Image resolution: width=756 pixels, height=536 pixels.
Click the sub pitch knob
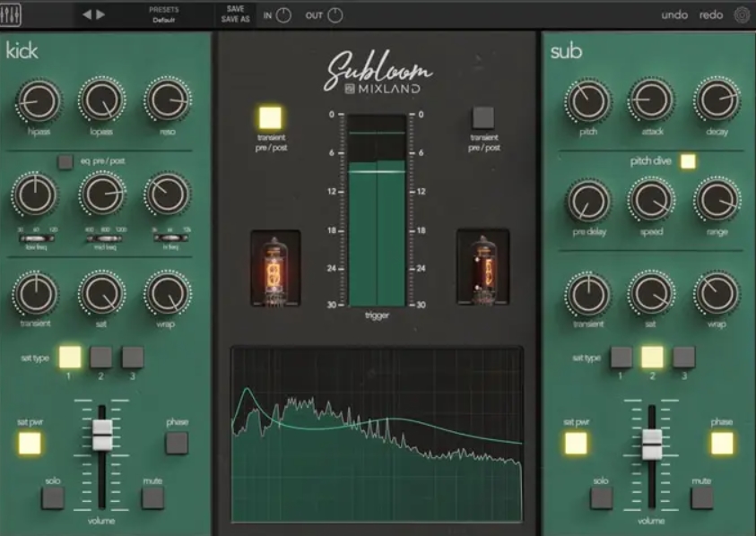(x=588, y=100)
